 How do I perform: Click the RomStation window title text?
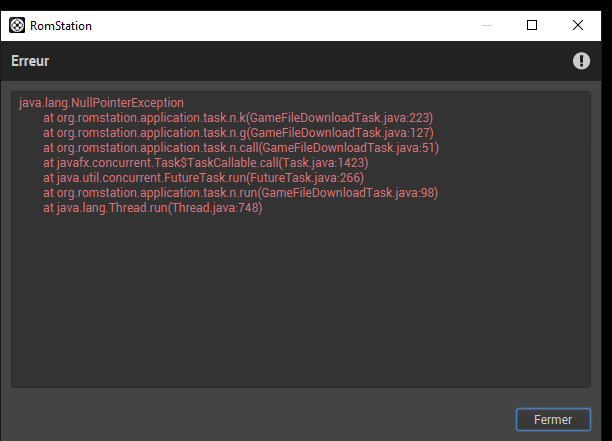(x=61, y=26)
